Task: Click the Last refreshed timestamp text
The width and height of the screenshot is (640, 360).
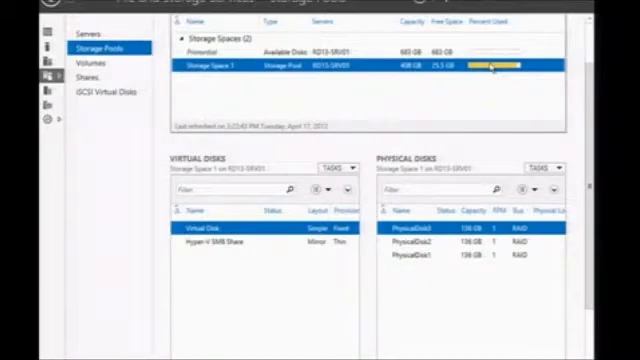Action: tap(251, 126)
